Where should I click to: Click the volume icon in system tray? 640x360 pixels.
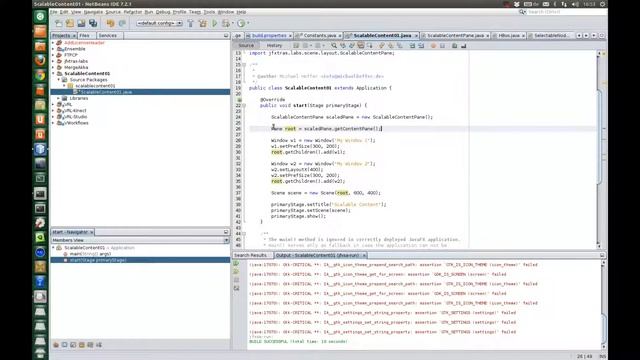click(576, 4)
